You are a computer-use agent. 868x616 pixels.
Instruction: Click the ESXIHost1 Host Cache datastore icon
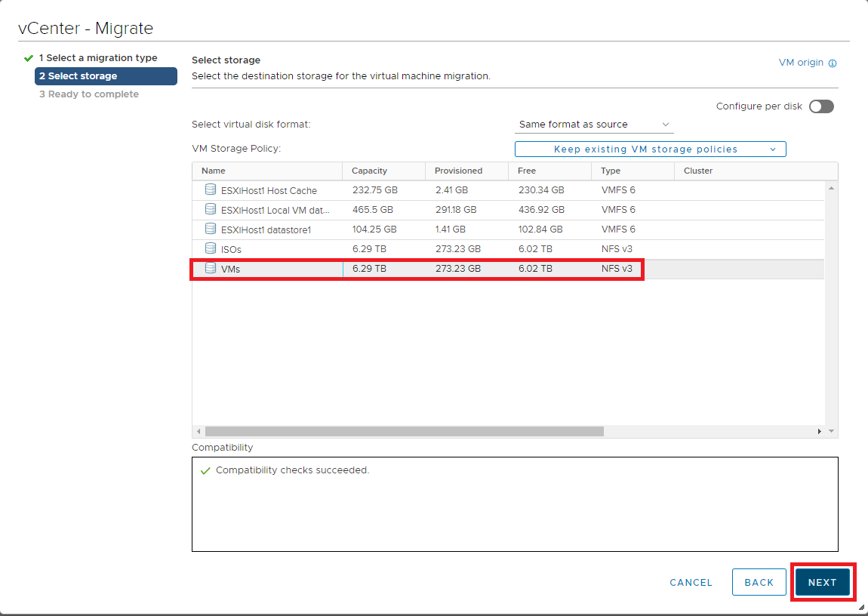tap(211, 190)
